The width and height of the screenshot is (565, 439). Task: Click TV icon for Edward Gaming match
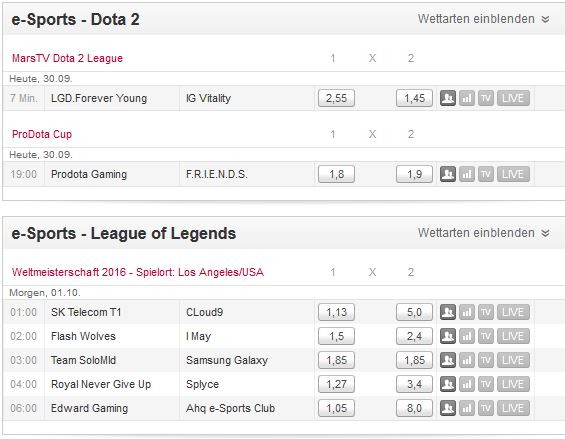pyautogui.click(x=486, y=408)
